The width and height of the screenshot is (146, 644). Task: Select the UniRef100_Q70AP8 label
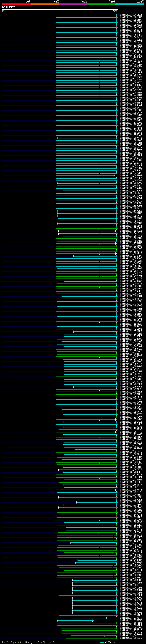pos(131,256)
